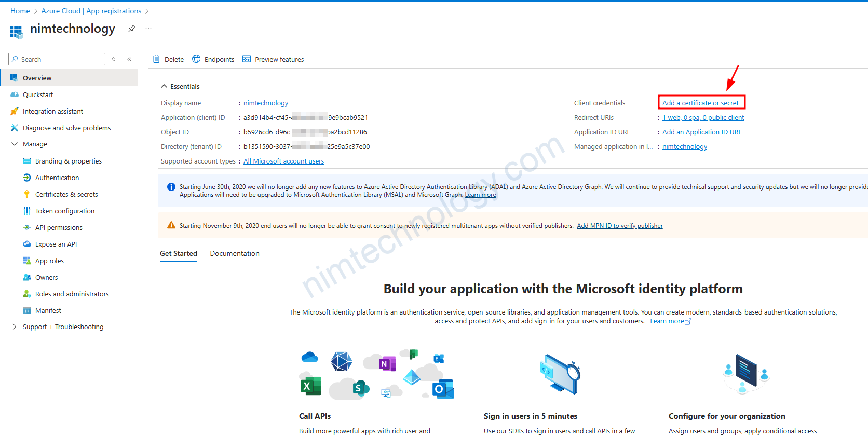The width and height of the screenshot is (868, 435).
Task: Switch to the Documentation tab
Action: coord(235,253)
